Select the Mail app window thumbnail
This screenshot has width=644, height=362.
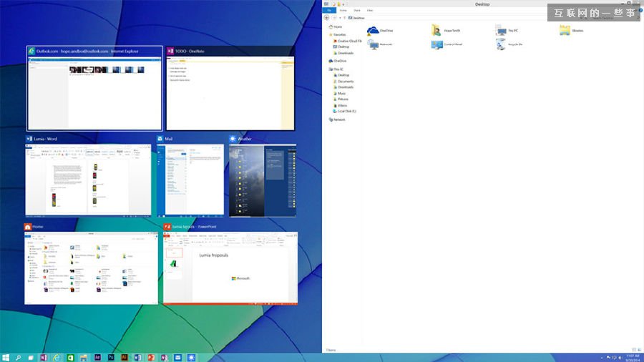click(x=190, y=176)
